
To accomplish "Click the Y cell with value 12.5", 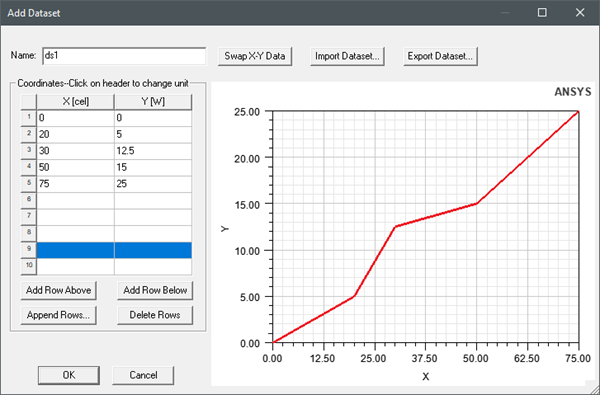I will 153,151.
